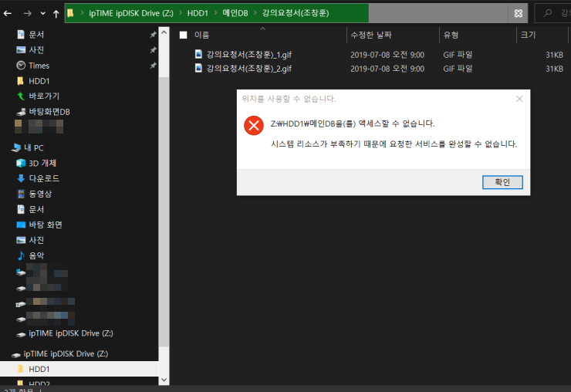This screenshot has height=392, width=571.
Task: Click the navigation pane scrollbar thumb
Action: click(164, 211)
